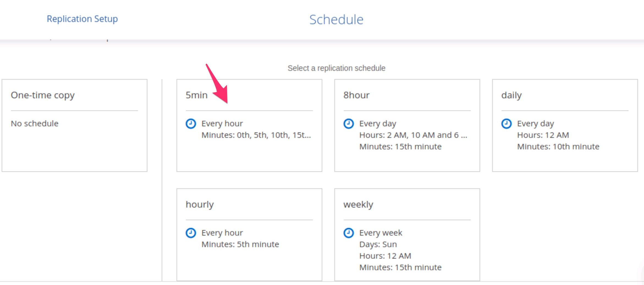Select the One-time copy schedule card

pyautogui.click(x=74, y=125)
